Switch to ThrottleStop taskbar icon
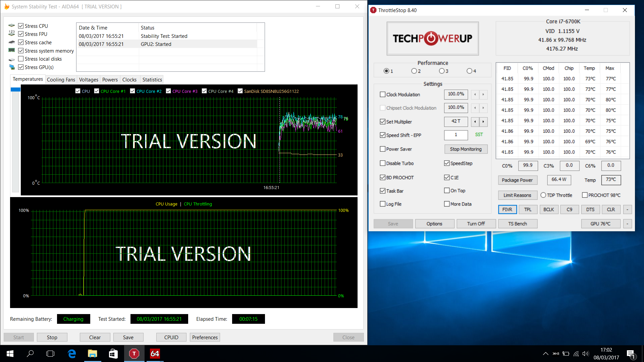Image resolution: width=644 pixels, height=362 pixels. pos(134,354)
